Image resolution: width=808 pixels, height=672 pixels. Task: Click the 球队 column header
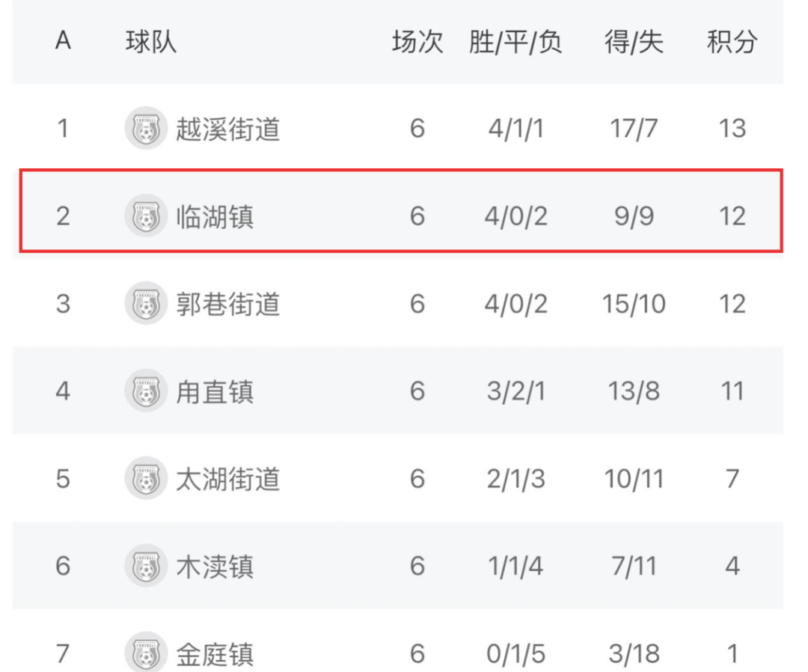pyautogui.click(x=151, y=42)
